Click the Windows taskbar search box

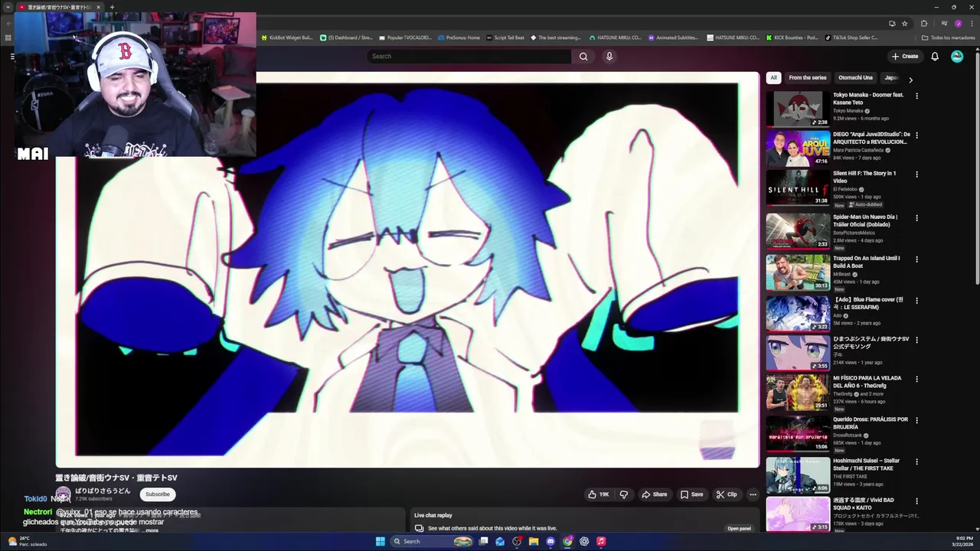click(x=431, y=541)
